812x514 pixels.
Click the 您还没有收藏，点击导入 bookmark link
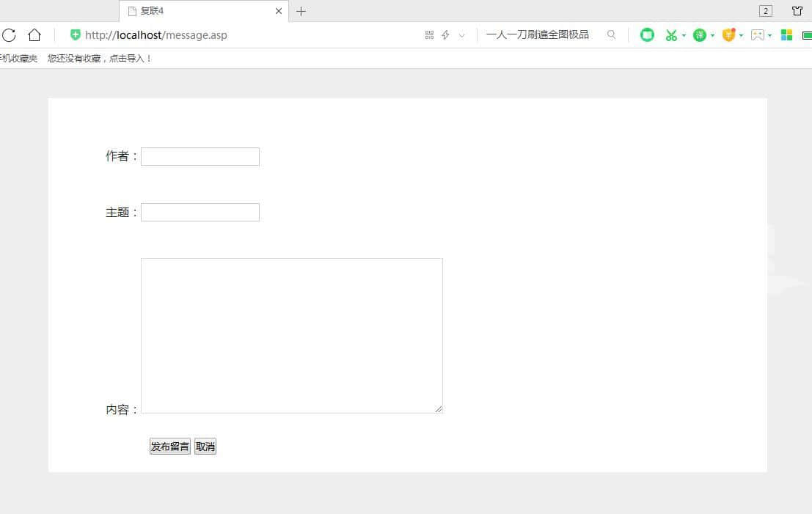100,59
